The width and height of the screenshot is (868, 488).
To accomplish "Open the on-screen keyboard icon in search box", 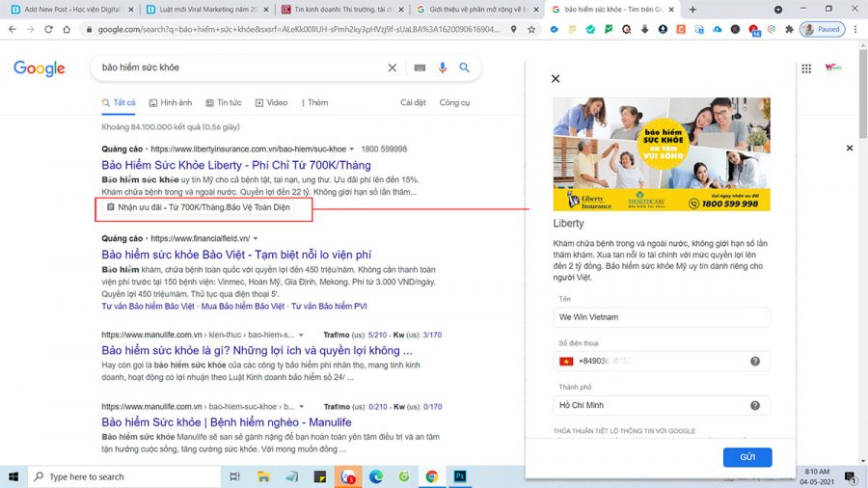I will pyautogui.click(x=420, y=68).
